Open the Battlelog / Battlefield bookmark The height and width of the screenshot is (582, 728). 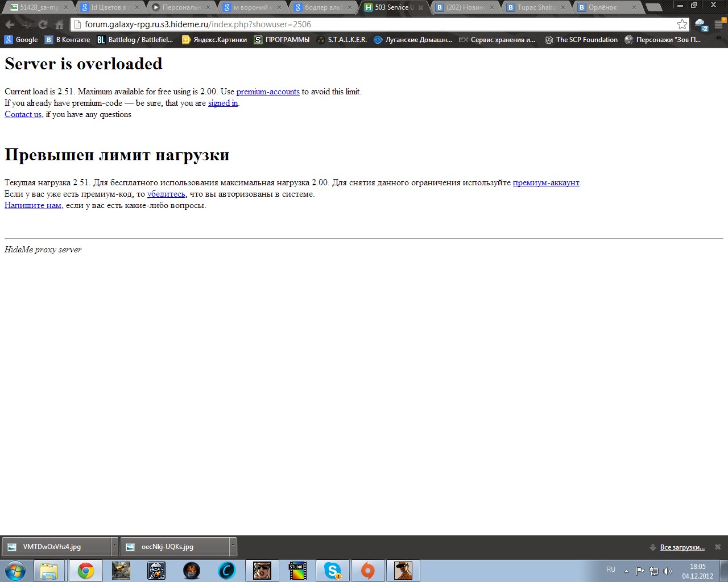coord(135,40)
